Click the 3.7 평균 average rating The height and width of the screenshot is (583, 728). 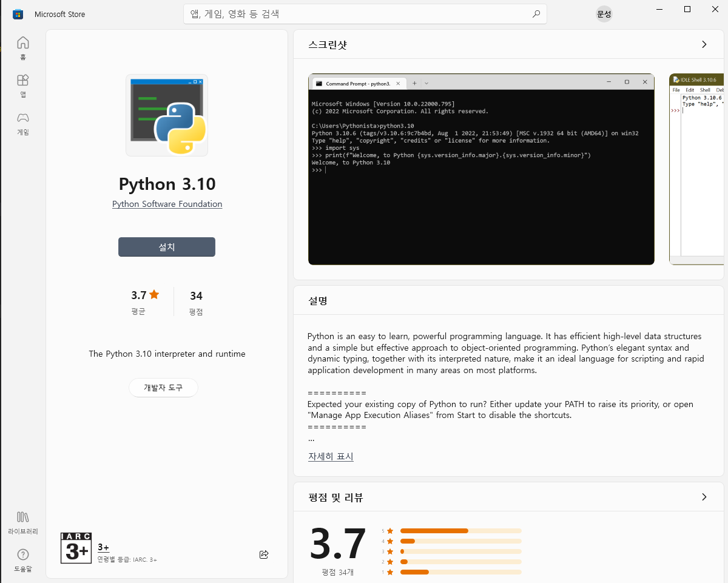point(144,302)
